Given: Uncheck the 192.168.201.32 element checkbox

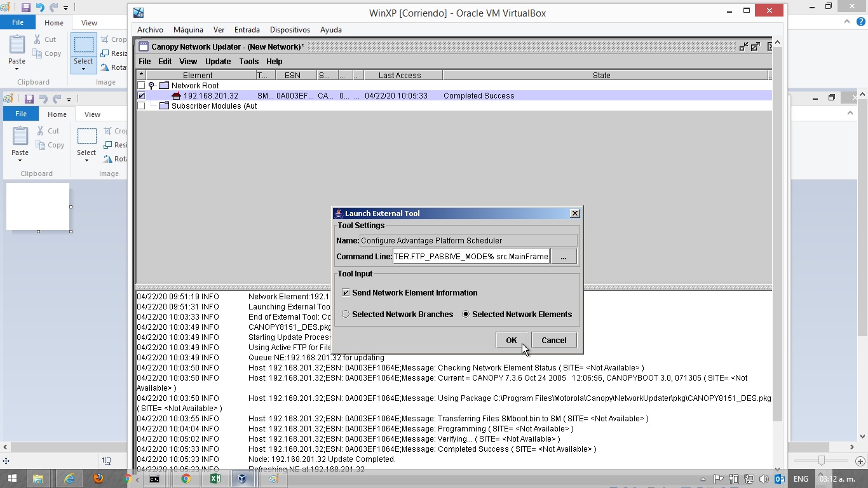Looking at the screenshot, I should tap(141, 96).
